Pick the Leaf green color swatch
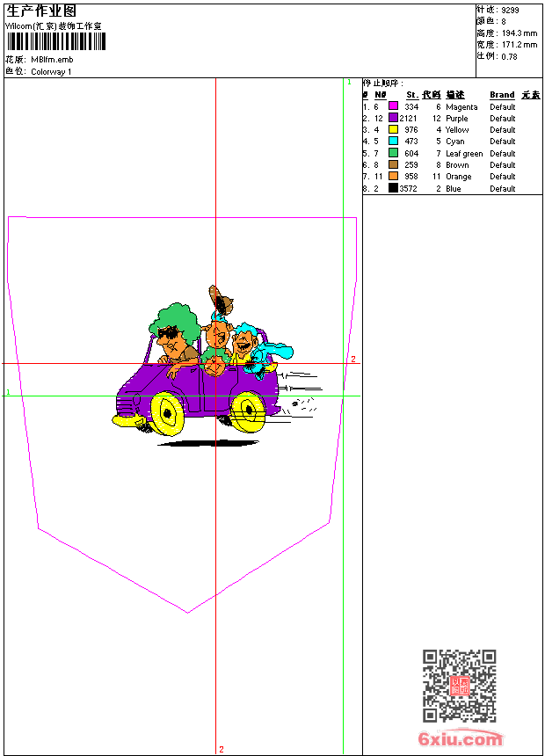The width and height of the screenshot is (545, 756). [x=393, y=153]
